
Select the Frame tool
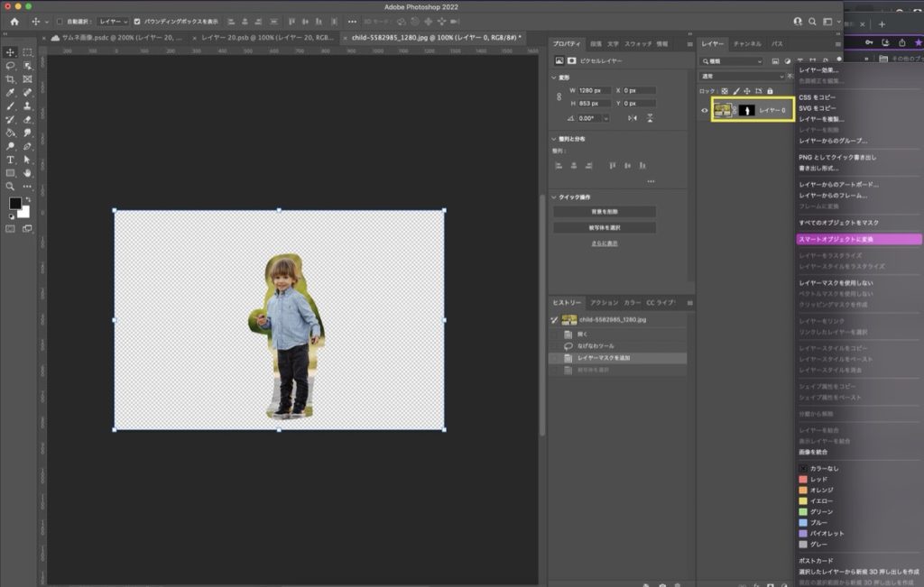(x=27, y=78)
